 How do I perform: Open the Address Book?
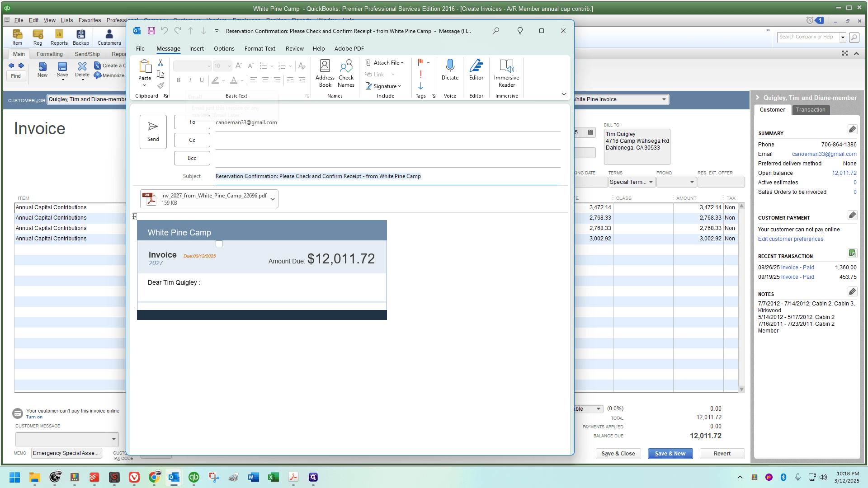click(325, 74)
